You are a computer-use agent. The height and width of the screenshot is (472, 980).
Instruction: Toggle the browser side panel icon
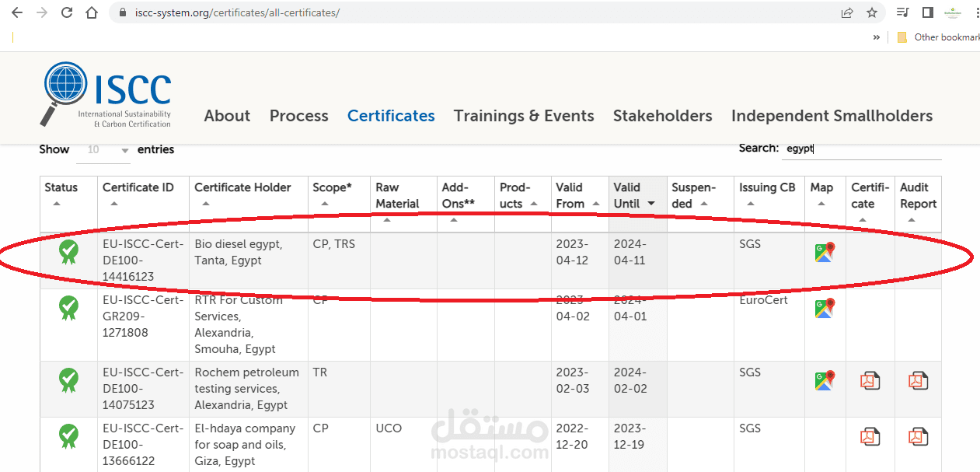click(x=927, y=12)
